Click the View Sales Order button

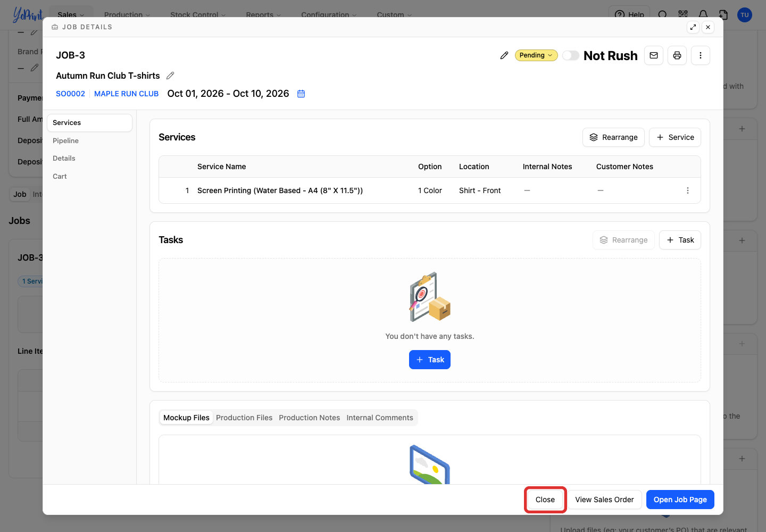604,500
